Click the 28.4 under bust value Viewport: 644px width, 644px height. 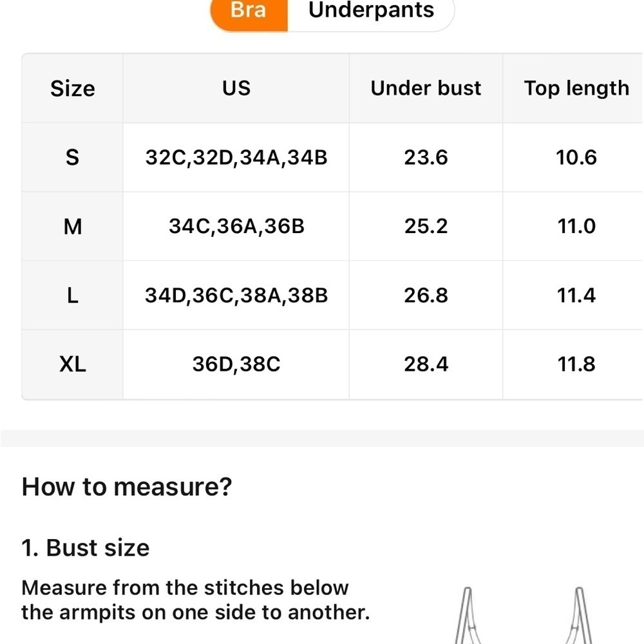(x=426, y=365)
